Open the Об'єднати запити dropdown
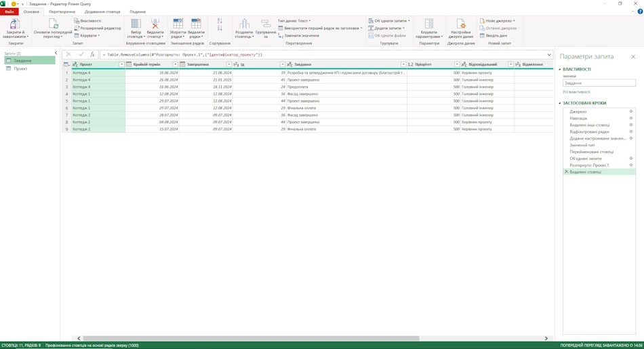Image resolution: width=644 pixels, height=349 pixels. tap(389, 20)
